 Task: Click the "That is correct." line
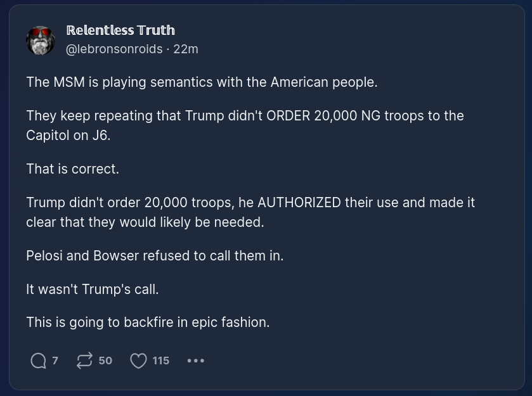pos(72,169)
